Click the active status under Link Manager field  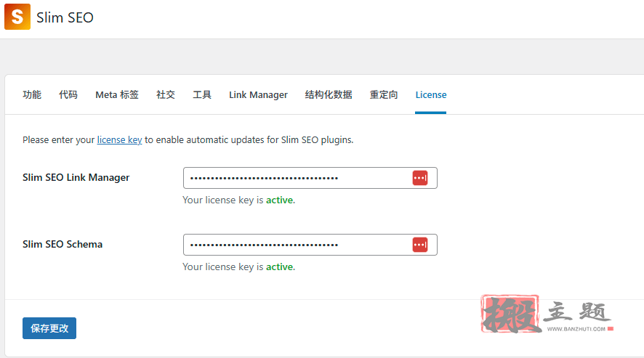click(280, 200)
